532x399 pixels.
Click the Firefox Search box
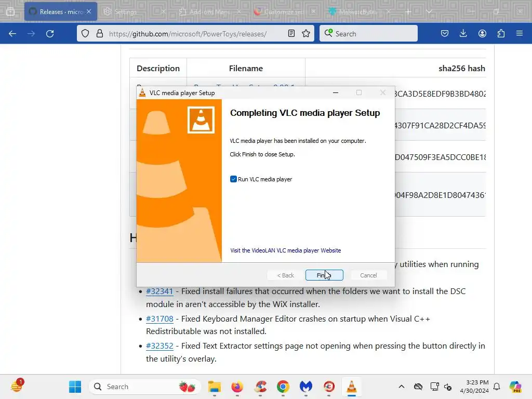coord(368,34)
